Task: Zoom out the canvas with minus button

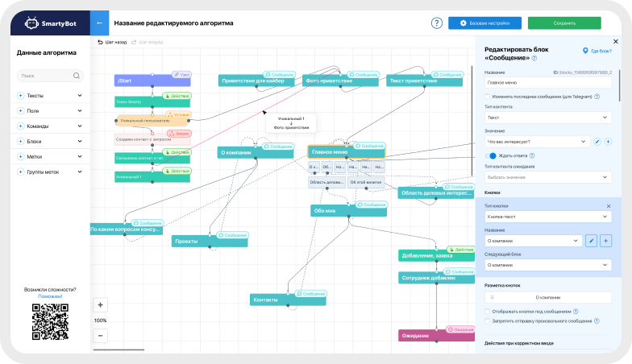Action: (100, 335)
